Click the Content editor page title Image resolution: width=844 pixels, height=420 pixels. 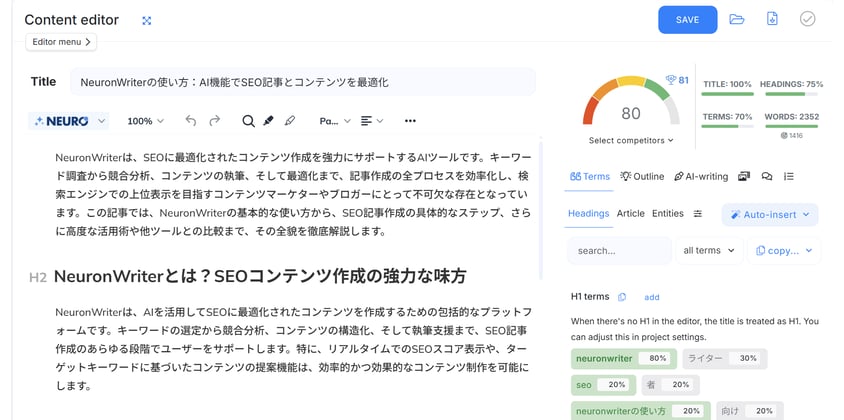72,20
